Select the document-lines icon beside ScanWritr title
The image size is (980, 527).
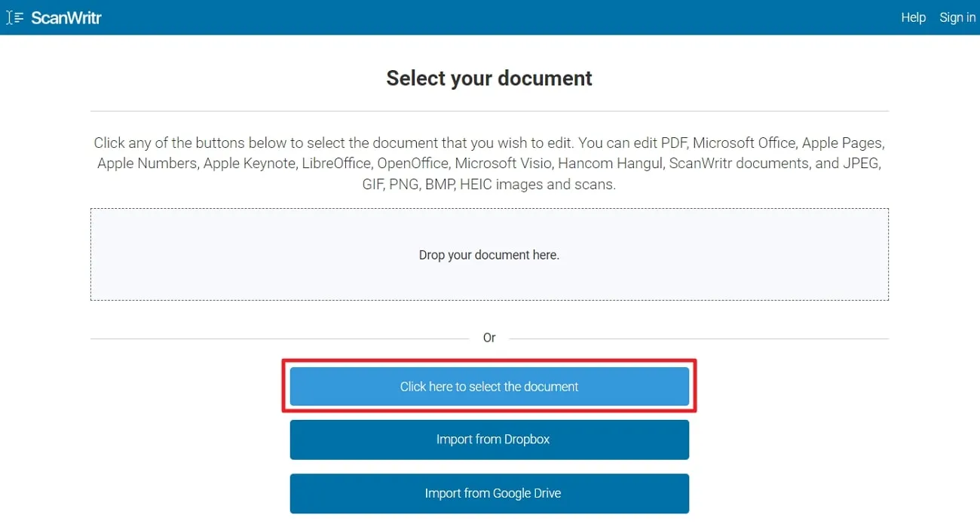tap(16, 17)
